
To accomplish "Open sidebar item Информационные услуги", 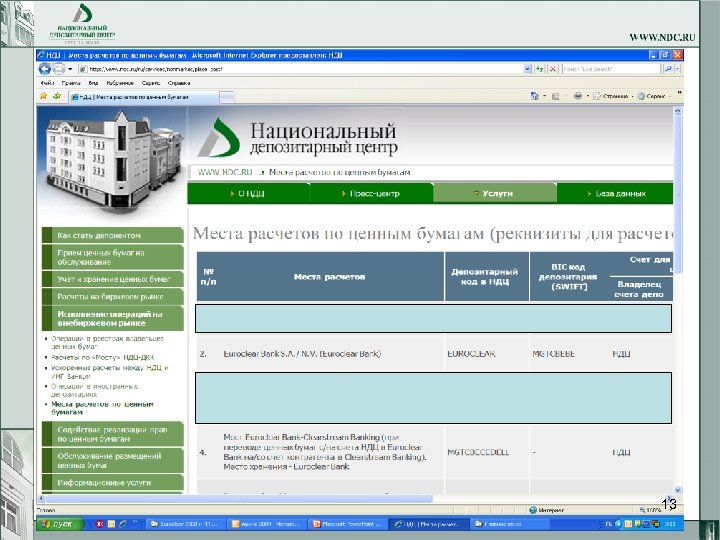I will (113, 483).
